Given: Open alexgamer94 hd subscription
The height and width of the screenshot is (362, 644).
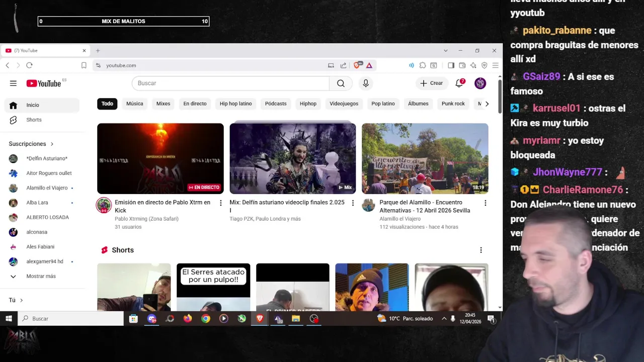Looking at the screenshot, I should 42,261.
